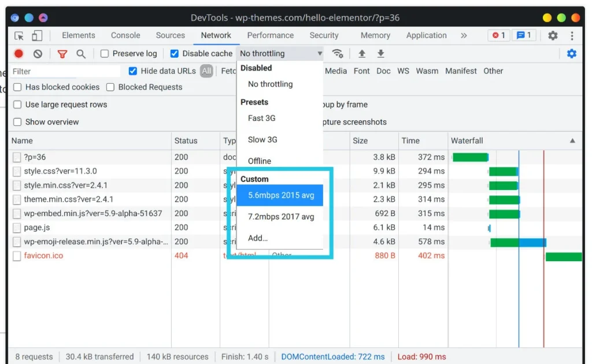Click the file icon beside page.js
The height and width of the screenshot is (364, 592).
(x=17, y=228)
